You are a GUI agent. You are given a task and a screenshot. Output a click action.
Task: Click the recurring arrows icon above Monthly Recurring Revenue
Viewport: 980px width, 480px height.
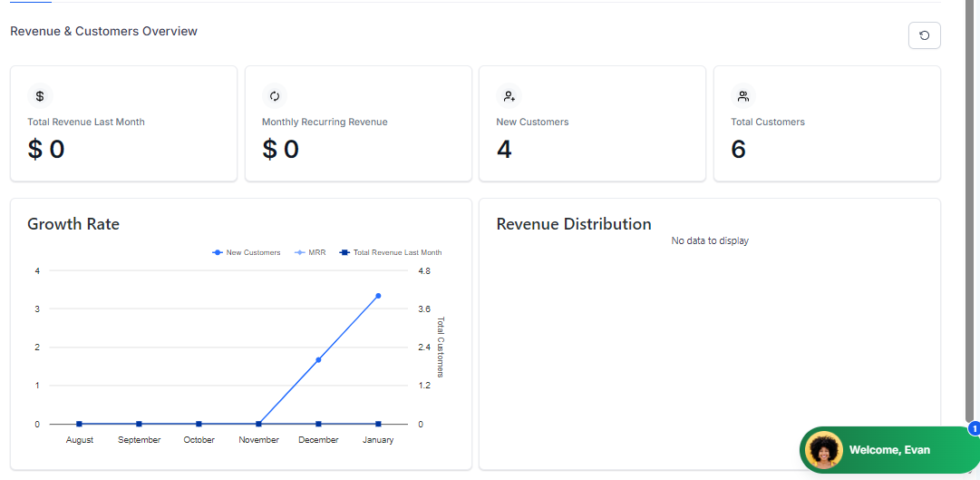pyautogui.click(x=275, y=96)
